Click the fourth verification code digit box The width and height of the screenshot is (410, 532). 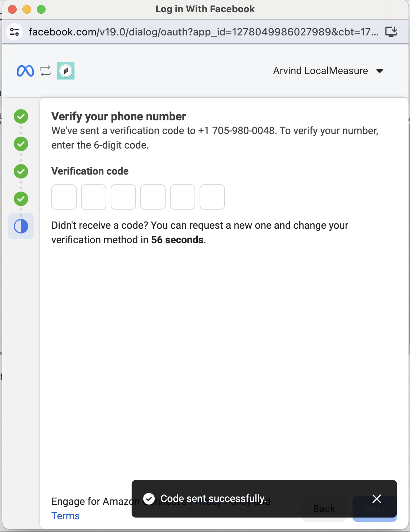(x=153, y=197)
